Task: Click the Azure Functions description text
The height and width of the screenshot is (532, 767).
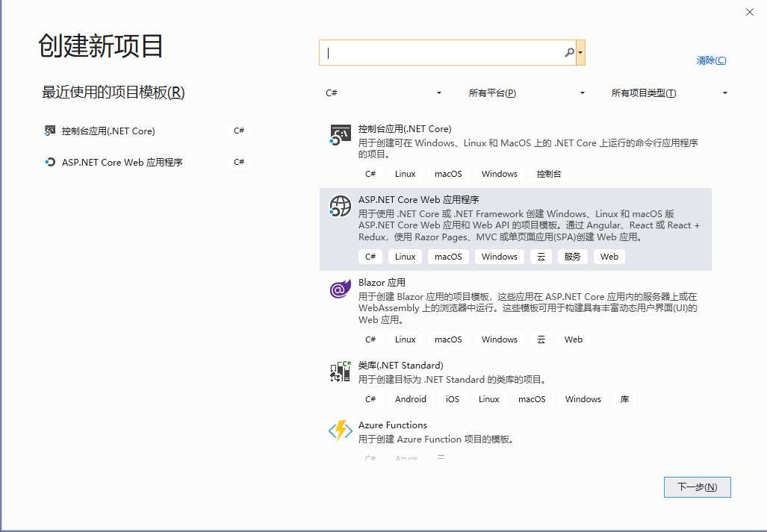Action: [x=437, y=439]
